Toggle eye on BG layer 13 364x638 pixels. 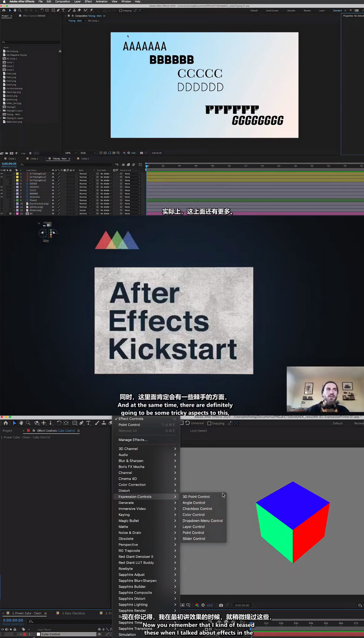coord(2,213)
